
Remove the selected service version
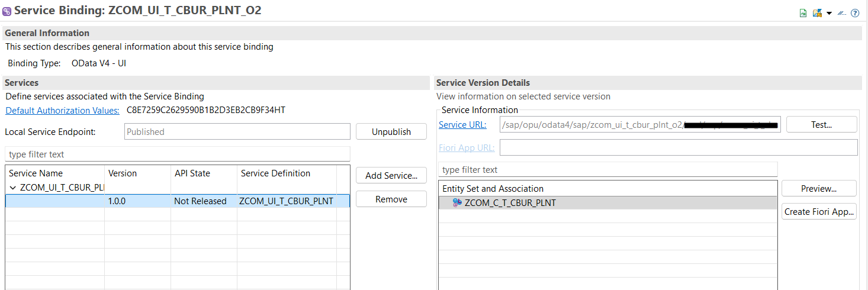(x=391, y=199)
